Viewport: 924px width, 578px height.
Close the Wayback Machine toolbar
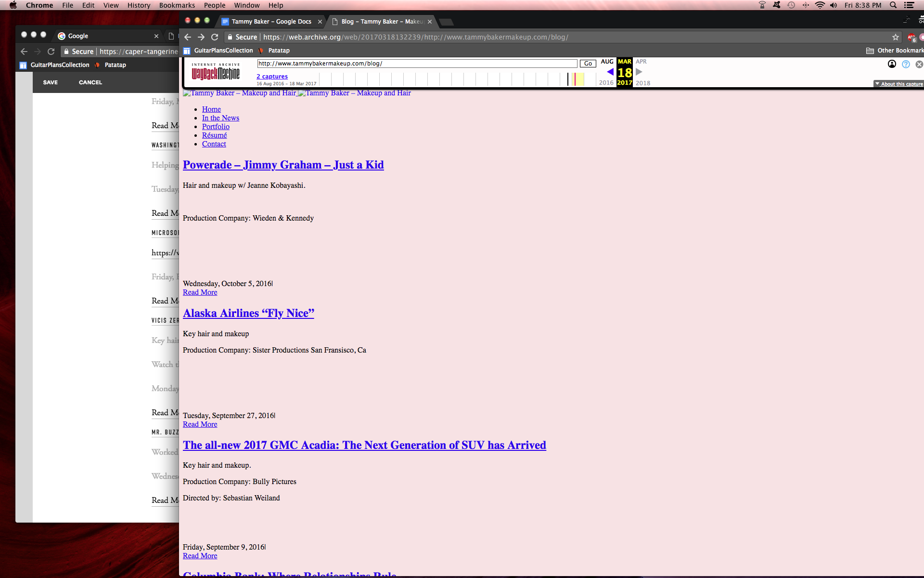[x=919, y=64]
